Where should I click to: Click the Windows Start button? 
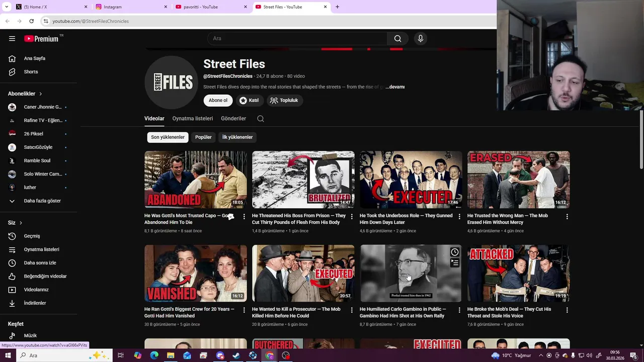click(x=8, y=355)
